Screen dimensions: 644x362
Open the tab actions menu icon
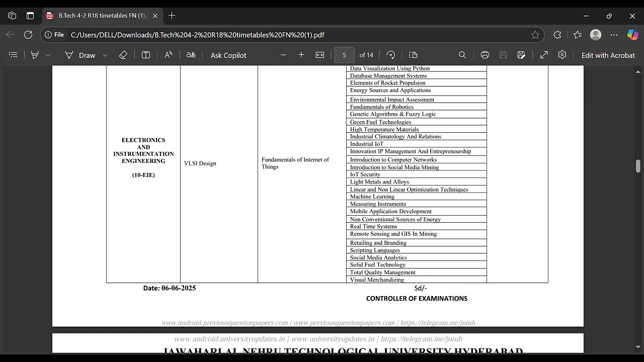[30, 16]
